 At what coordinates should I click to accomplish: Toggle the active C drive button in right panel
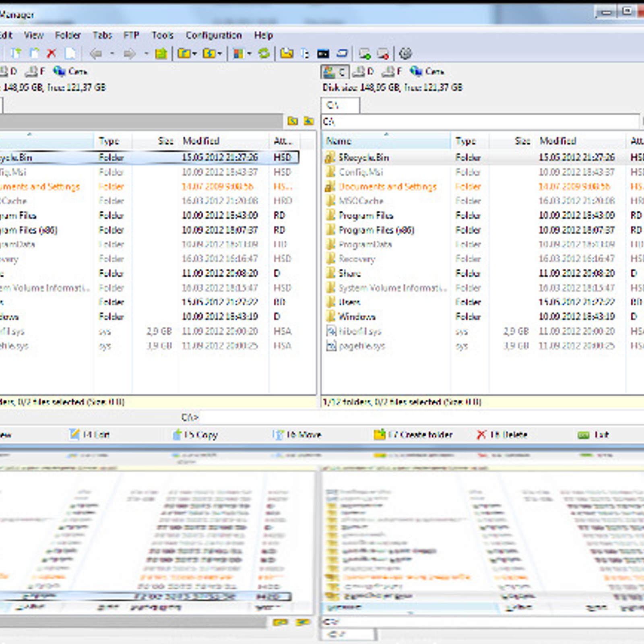(x=335, y=72)
